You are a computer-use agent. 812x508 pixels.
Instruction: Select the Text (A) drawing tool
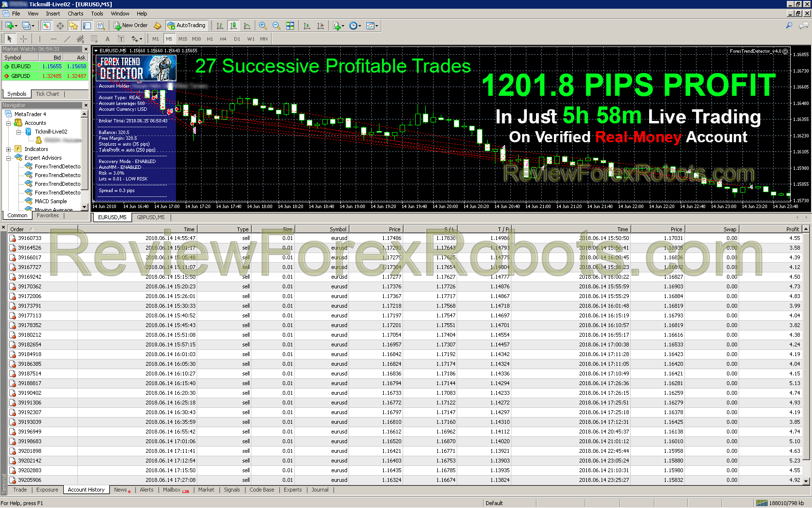[107, 39]
